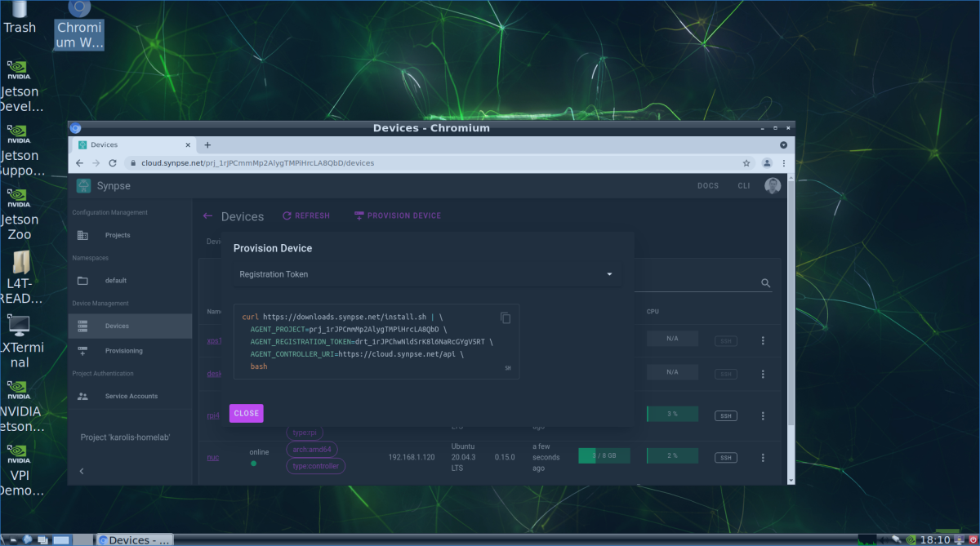Click the user avatar in Synpse header
This screenshot has width=980, height=546.
772,186
